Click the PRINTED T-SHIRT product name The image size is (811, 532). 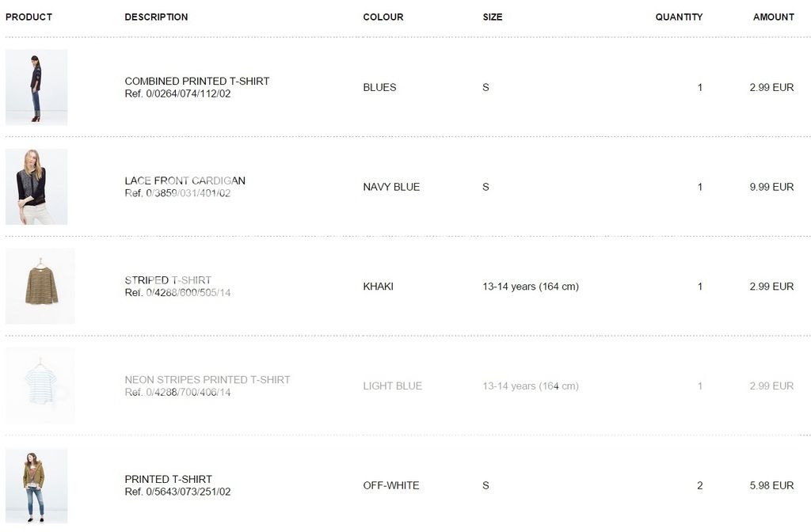[168, 479]
